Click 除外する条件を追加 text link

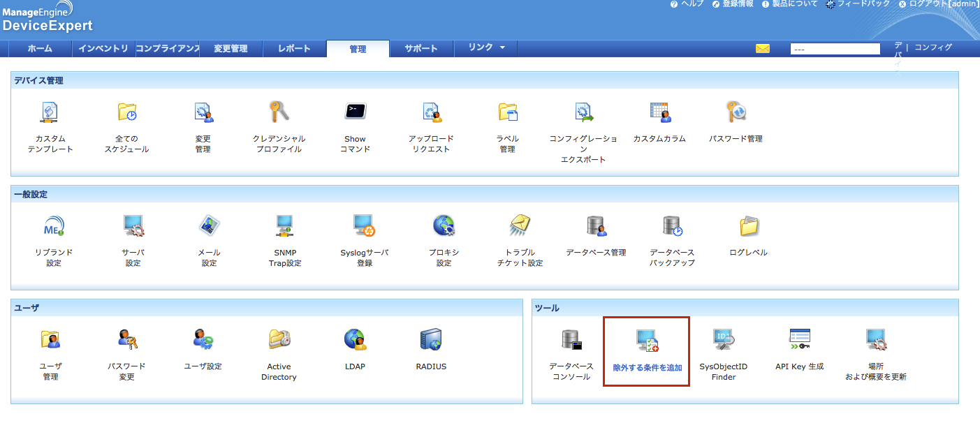pyautogui.click(x=647, y=367)
